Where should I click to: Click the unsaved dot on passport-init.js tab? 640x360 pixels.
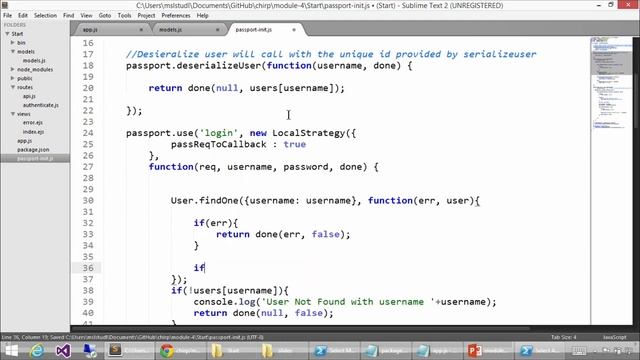(293, 30)
